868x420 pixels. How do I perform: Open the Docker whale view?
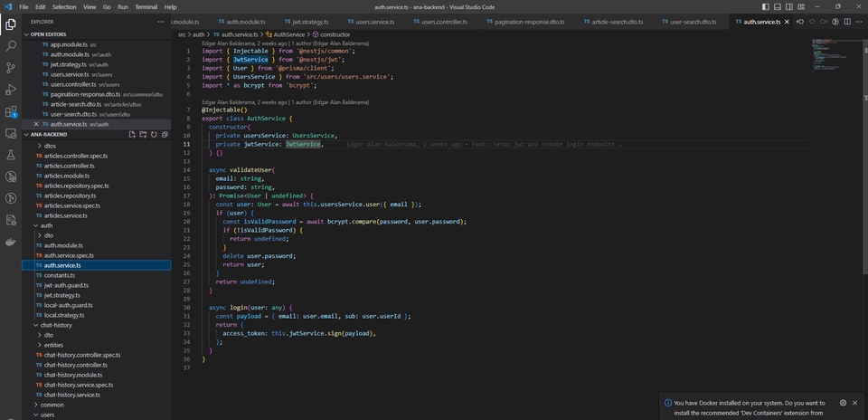[11, 242]
